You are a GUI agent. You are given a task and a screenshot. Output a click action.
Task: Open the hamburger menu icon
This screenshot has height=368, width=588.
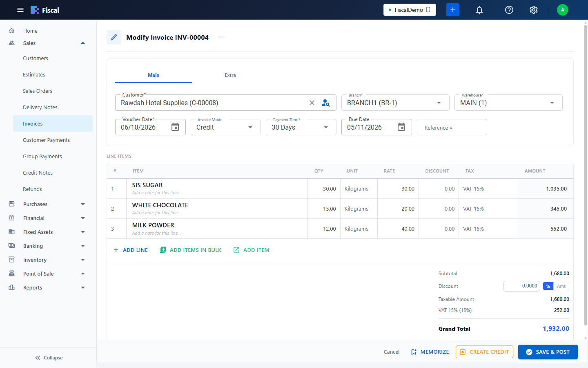click(x=20, y=10)
